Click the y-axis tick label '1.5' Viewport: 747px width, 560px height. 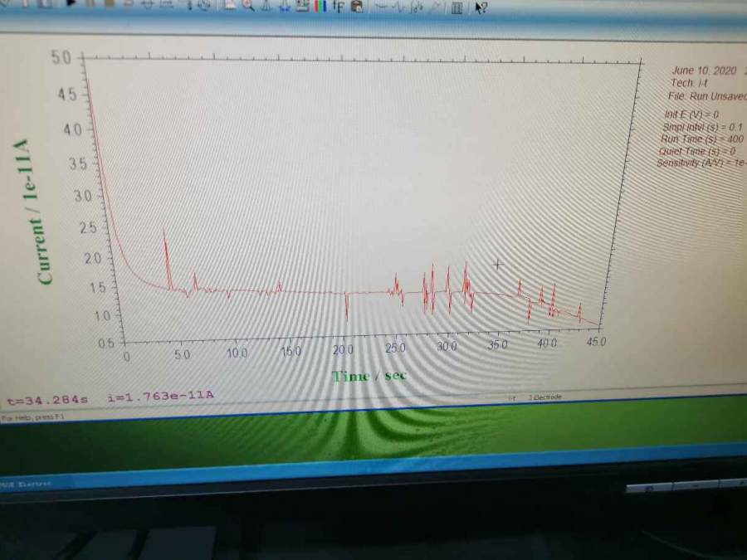pyautogui.click(x=98, y=288)
